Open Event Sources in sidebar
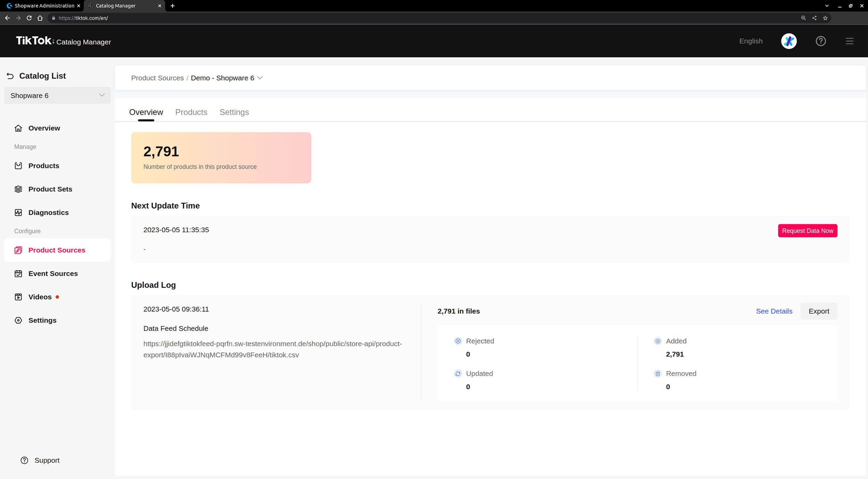Image resolution: width=868 pixels, height=479 pixels. [57, 274]
